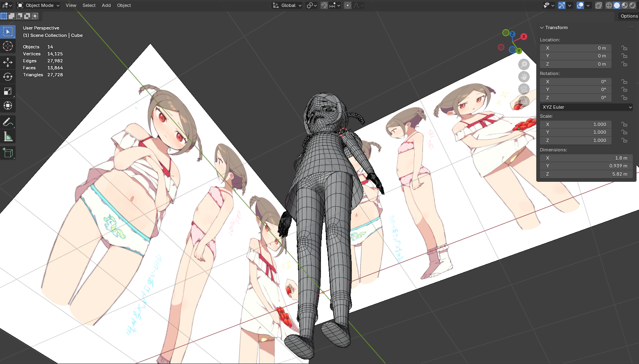Toggle viewport gizmos display
Image resolution: width=639 pixels, height=364 pixels.
pyautogui.click(x=562, y=5)
